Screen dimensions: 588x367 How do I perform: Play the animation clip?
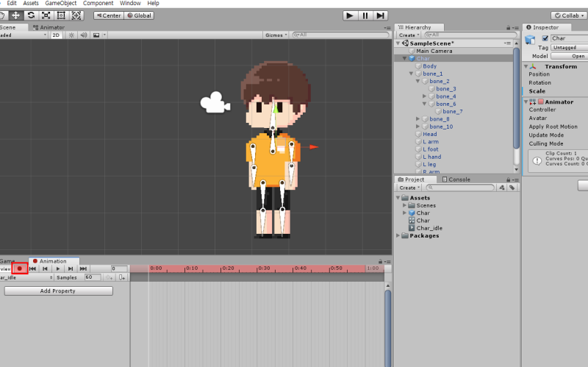pyautogui.click(x=58, y=268)
